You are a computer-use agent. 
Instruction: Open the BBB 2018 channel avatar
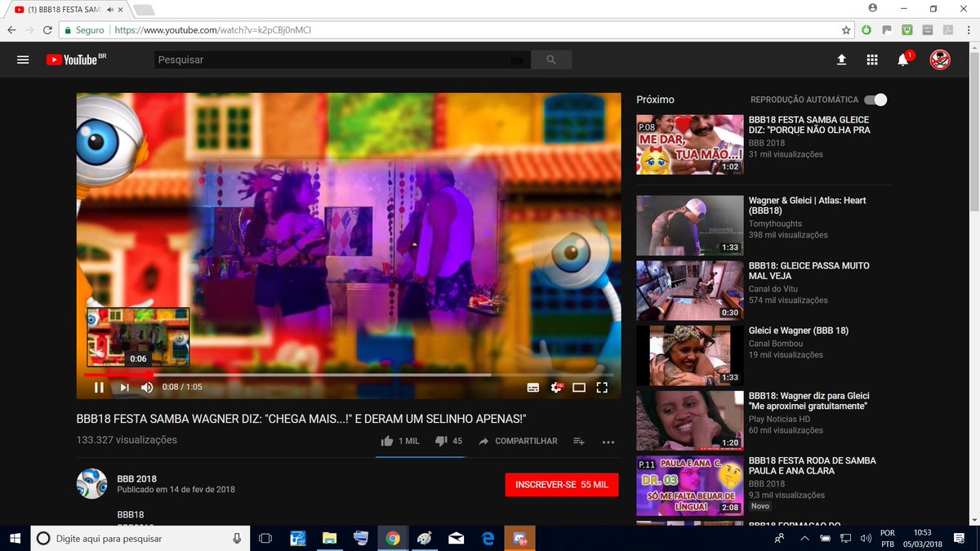91,484
